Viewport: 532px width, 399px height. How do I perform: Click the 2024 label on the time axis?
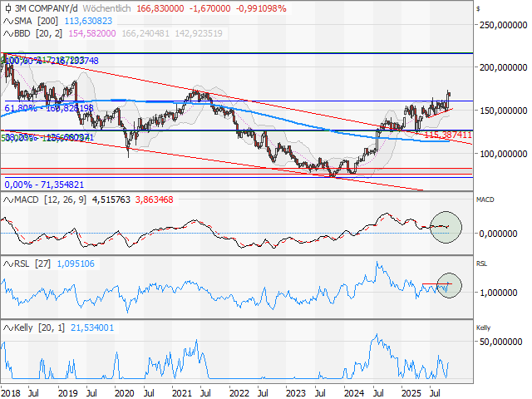354,393
